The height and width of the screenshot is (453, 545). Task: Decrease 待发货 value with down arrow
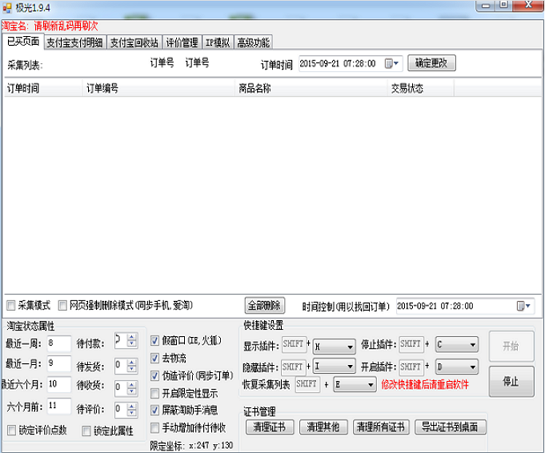point(132,369)
